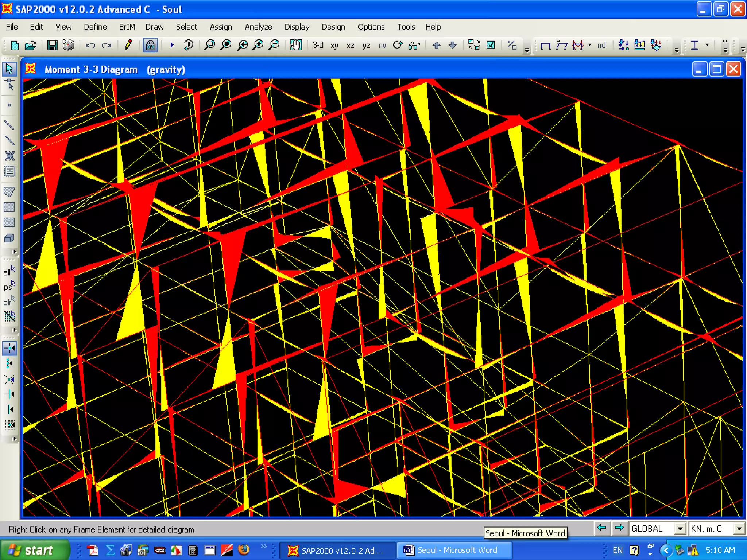747x560 pixels.
Task: Click the Set Display Options checkmark icon
Action: tap(491, 45)
